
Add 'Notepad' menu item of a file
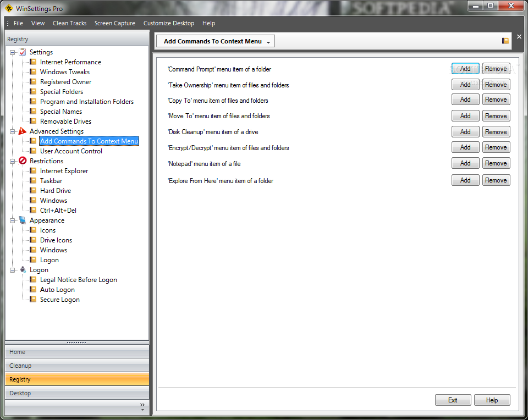pyautogui.click(x=465, y=163)
